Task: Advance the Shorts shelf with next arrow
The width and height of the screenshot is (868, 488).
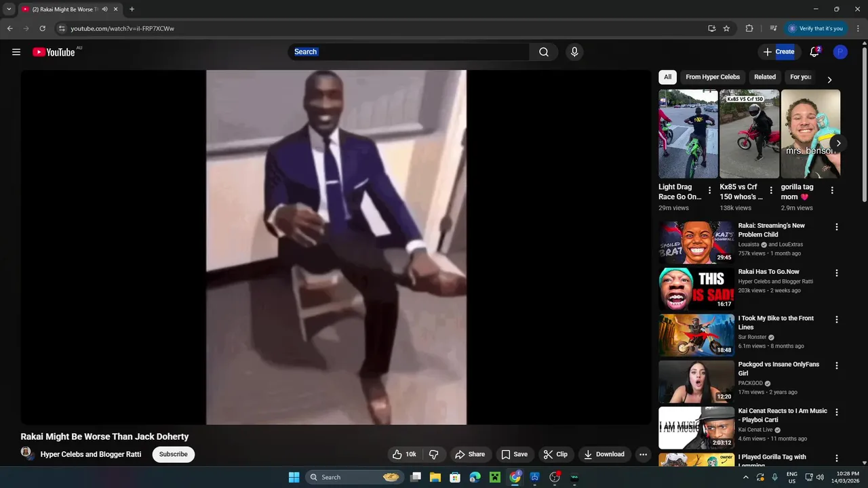Action: point(839,143)
